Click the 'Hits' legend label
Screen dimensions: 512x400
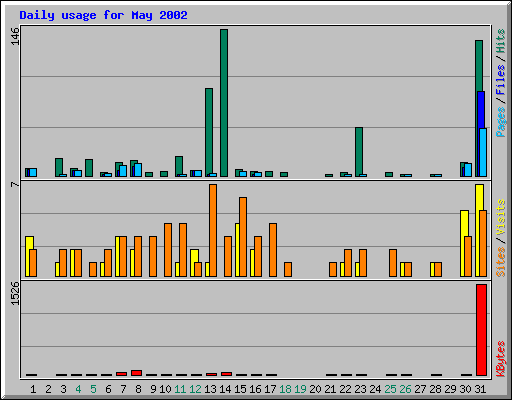[500, 41]
